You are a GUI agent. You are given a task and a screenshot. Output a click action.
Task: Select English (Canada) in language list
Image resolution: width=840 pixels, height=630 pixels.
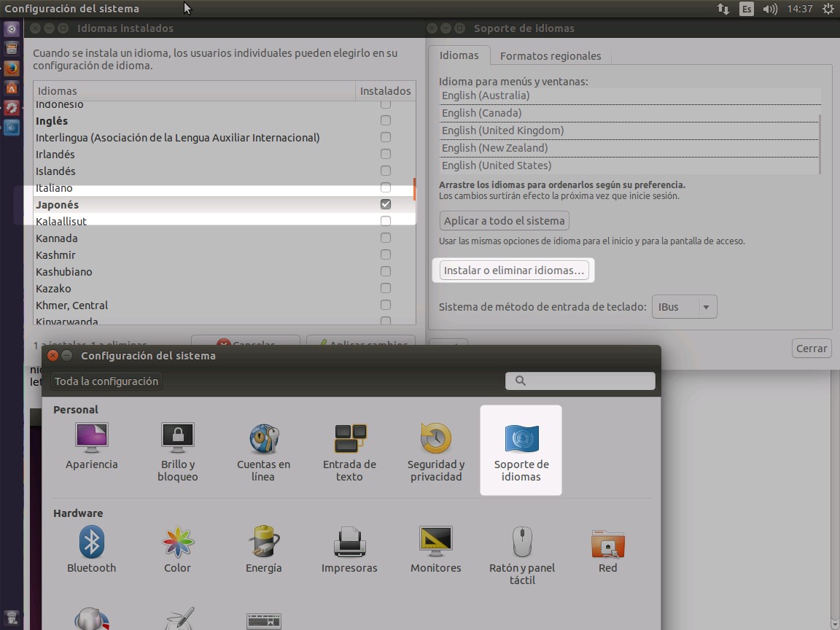coord(629,113)
